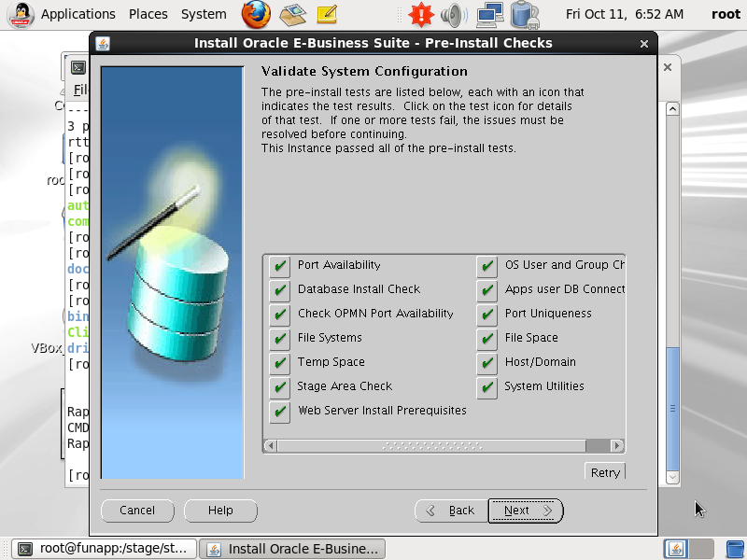Open the Applications menu

click(78, 14)
